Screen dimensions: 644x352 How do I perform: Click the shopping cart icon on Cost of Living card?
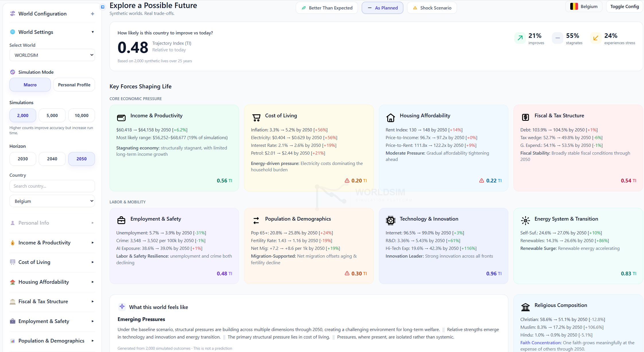click(x=256, y=117)
